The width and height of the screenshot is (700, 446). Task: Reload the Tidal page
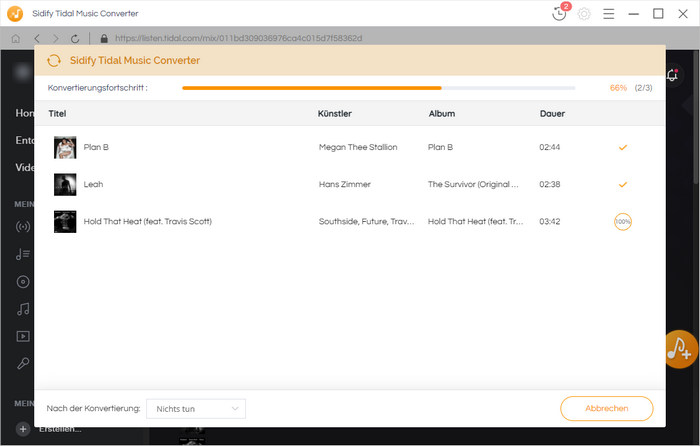tap(75, 38)
